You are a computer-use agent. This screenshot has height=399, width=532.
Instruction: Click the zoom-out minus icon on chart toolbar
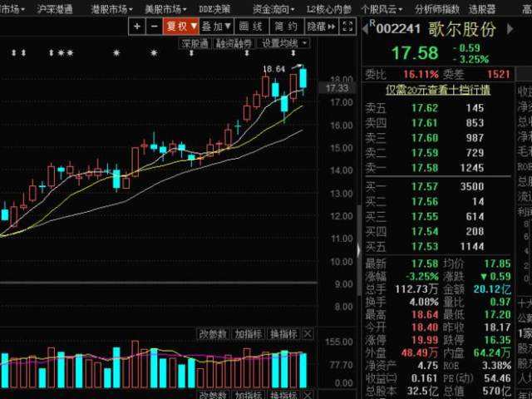point(153,27)
